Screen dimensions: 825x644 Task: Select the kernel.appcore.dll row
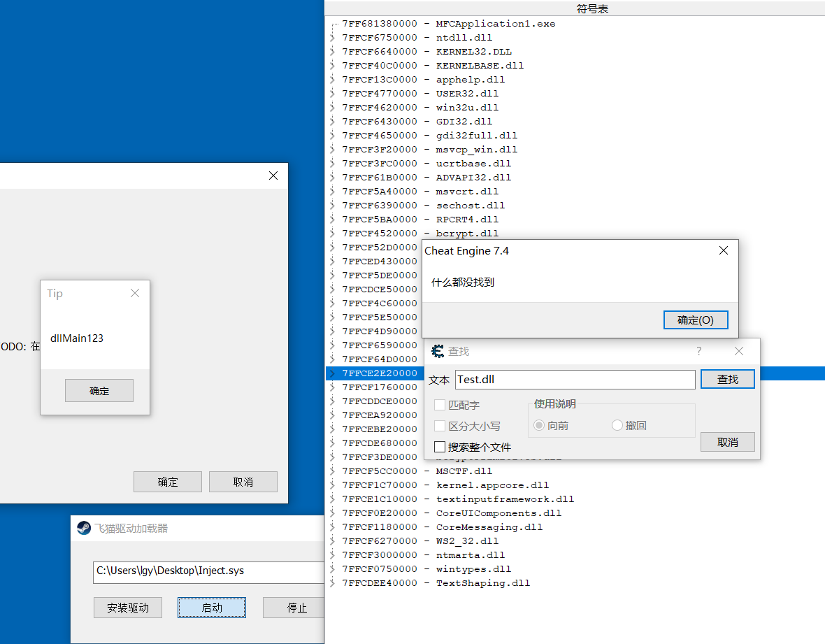pos(445,485)
